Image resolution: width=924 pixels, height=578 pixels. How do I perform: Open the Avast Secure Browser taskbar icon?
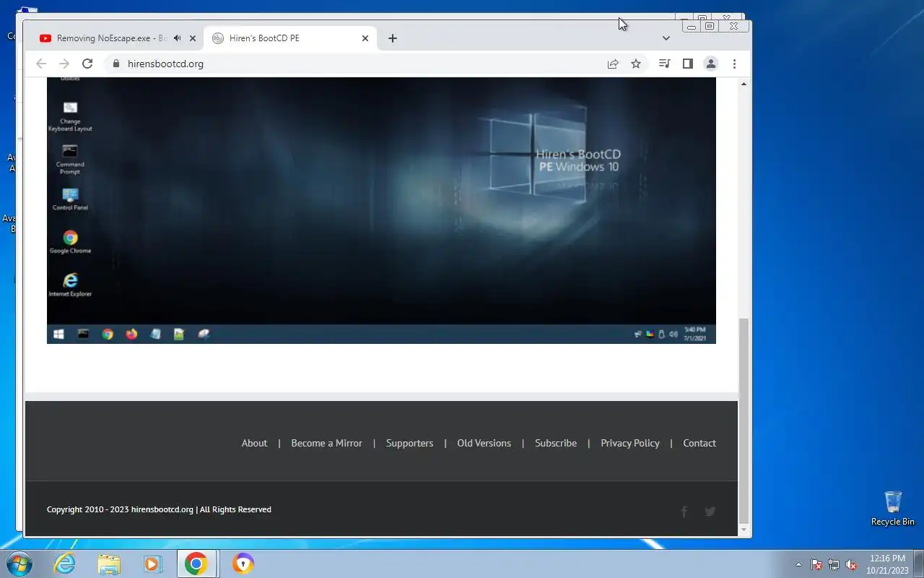click(x=243, y=564)
